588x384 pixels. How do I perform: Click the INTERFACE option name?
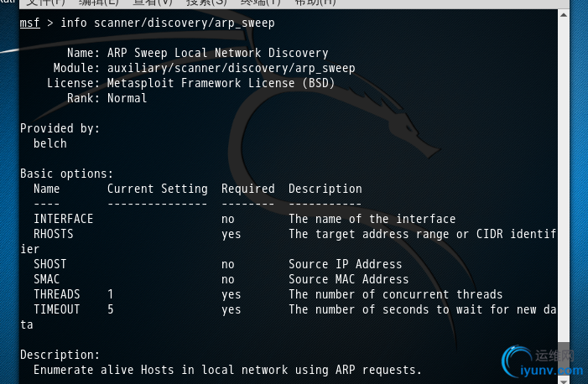[64, 219]
